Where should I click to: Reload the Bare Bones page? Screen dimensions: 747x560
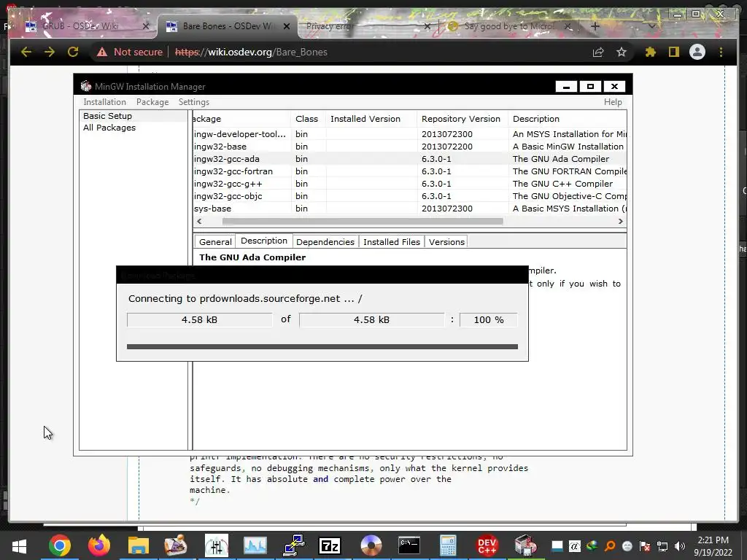pyautogui.click(x=73, y=52)
